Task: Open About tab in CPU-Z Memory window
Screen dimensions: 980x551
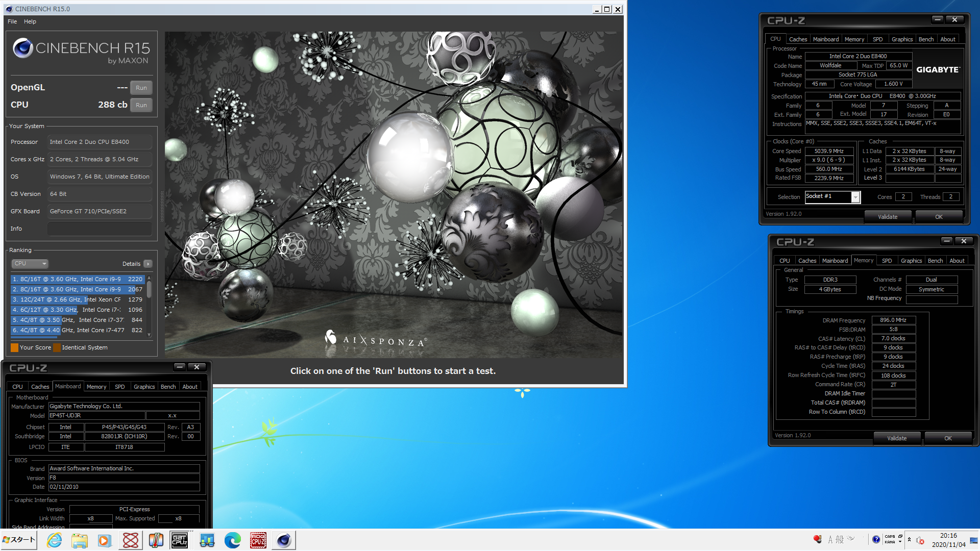Action: point(957,261)
